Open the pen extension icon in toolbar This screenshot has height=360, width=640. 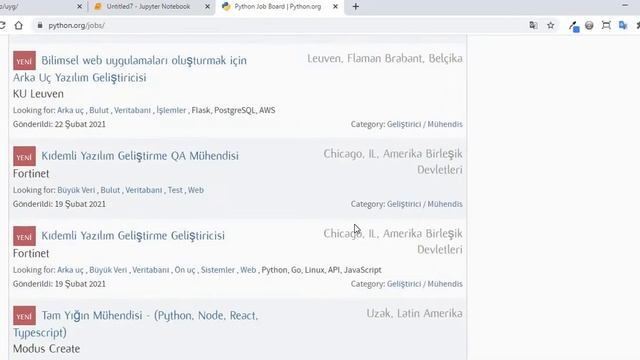coord(574,26)
